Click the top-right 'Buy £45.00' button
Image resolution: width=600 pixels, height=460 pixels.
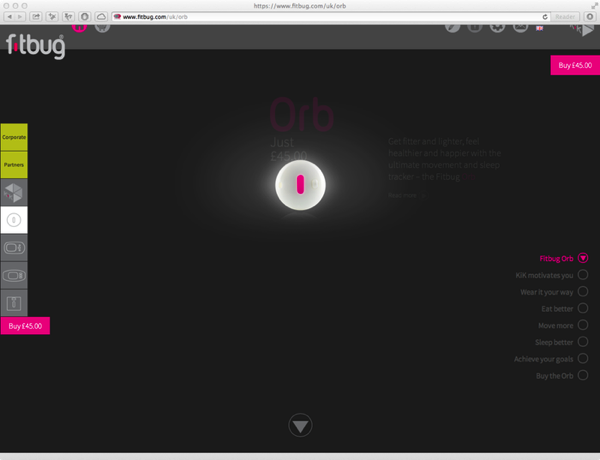[575, 65]
